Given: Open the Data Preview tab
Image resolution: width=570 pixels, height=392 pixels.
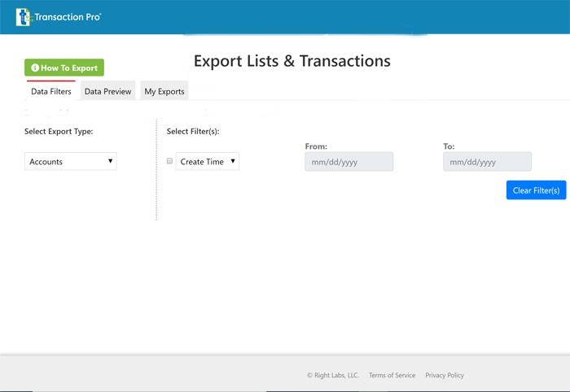Looking at the screenshot, I should tap(107, 92).
